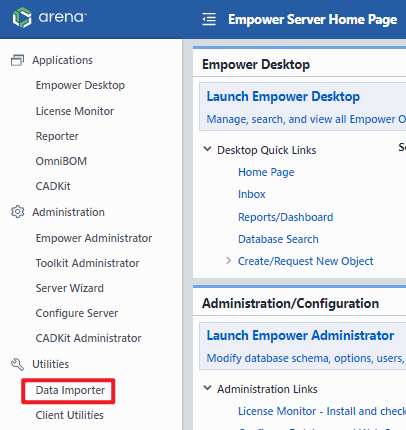Click the Desktop Quick Links label
Image resolution: width=406 pixels, height=430 pixels.
pos(267,150)
